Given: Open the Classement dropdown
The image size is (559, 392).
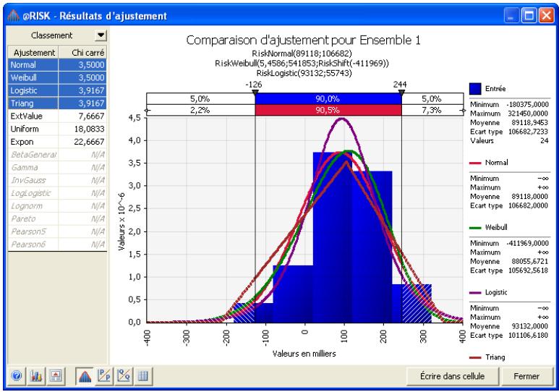Looking at the screenshot, I should pyautogui.click(x=100, y=35).
